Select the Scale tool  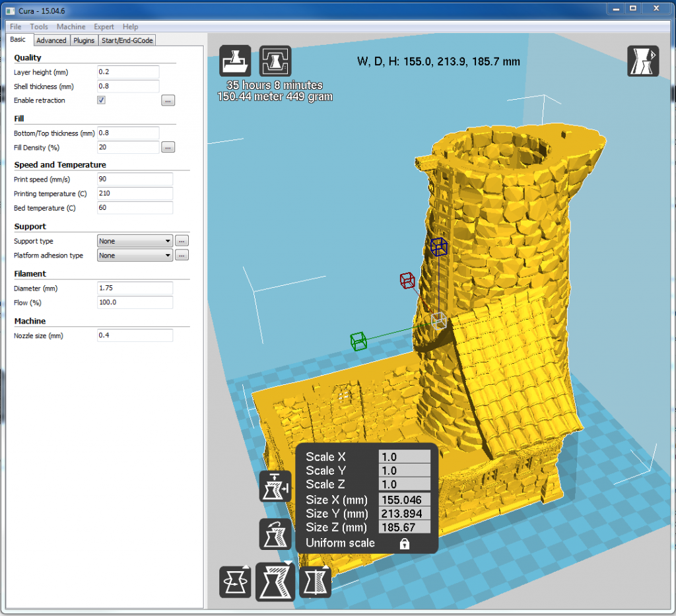[275, 582]
